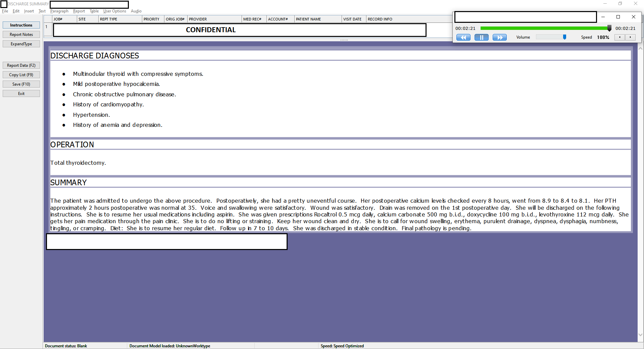Click 'Multinodular thyroid with compressive symptoms' line
Screen dimensions: 644x349
pos(138,74)
